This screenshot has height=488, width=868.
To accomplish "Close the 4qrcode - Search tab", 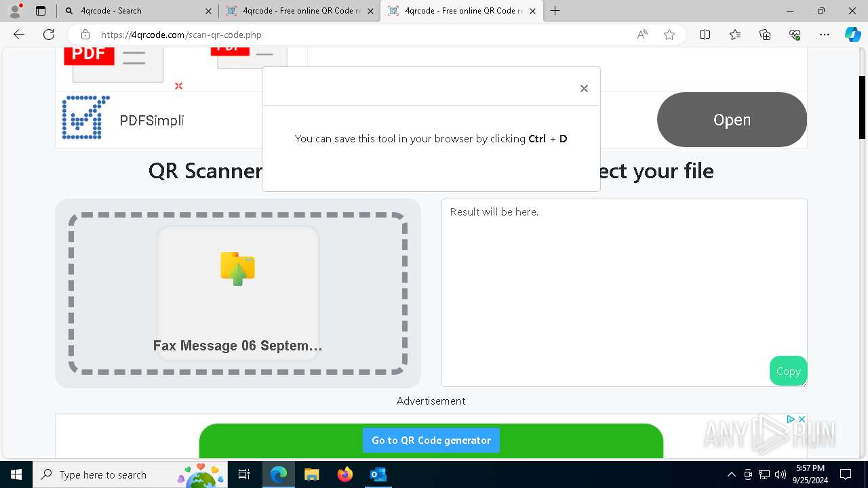I will pos(208,11).
